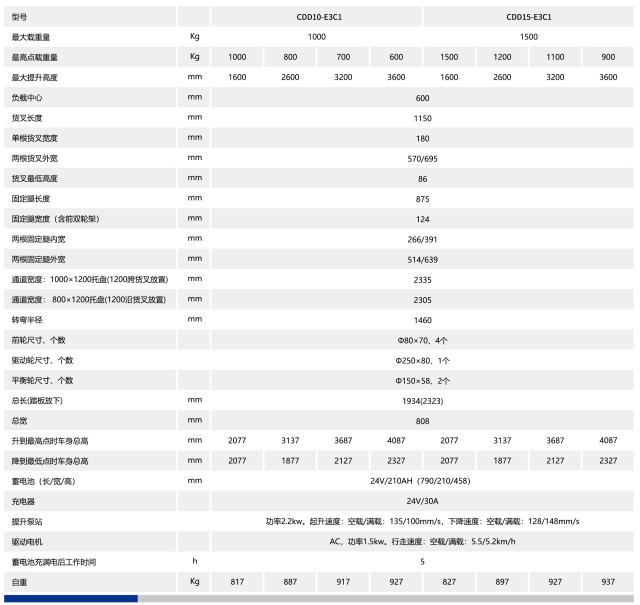Click the 800 cell in 最高点载重量 row
This screenshot has height=605, width=640.
(x=290, y=57)
